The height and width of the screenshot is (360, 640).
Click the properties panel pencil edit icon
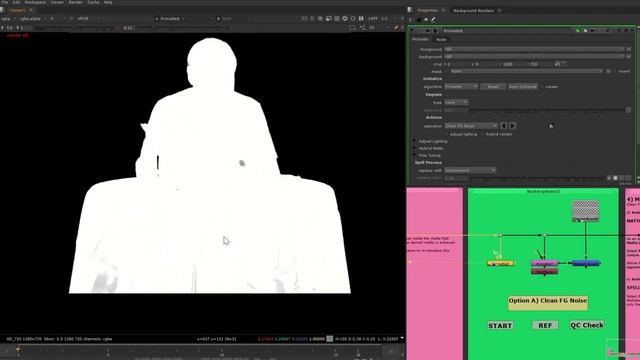(433, 19)
